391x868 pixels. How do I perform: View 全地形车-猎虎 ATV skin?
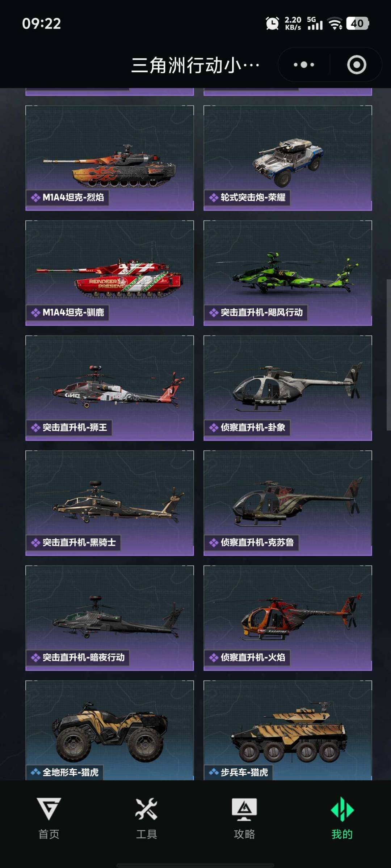coord(110,730)
